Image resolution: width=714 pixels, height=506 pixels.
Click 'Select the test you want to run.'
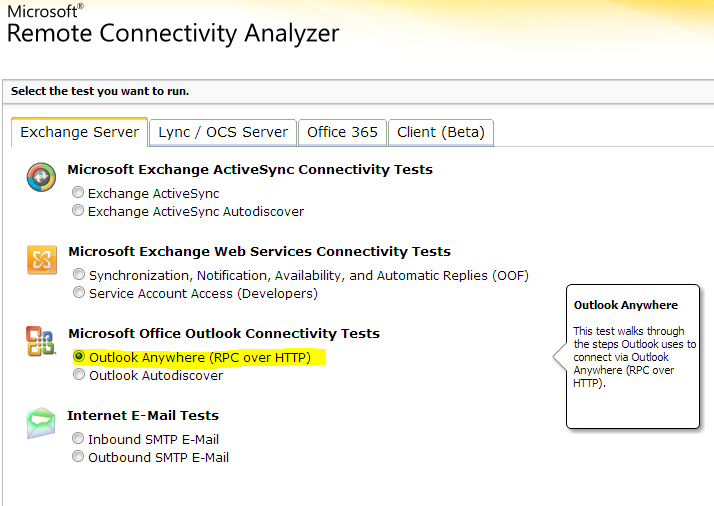coord(100,91)
